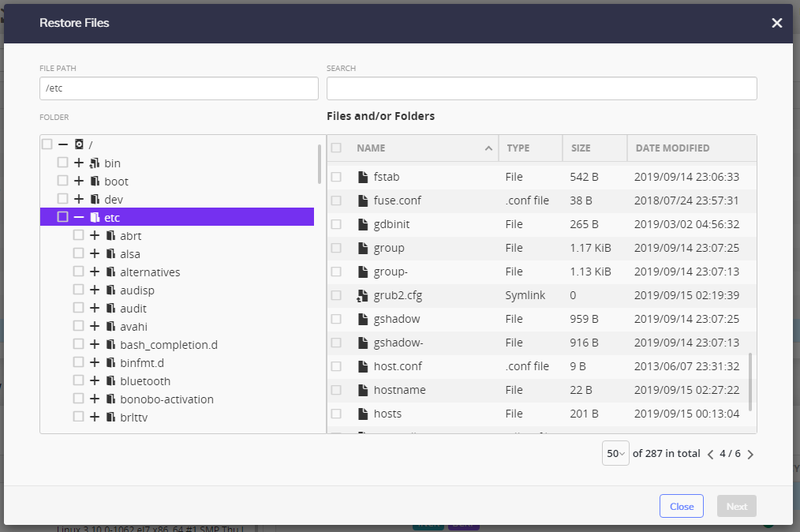Click the folder tree vertical scrollbar
Image resolution: width=800 pixels, height=532 pixels.
pyautogui.click(x=319, y=164)
